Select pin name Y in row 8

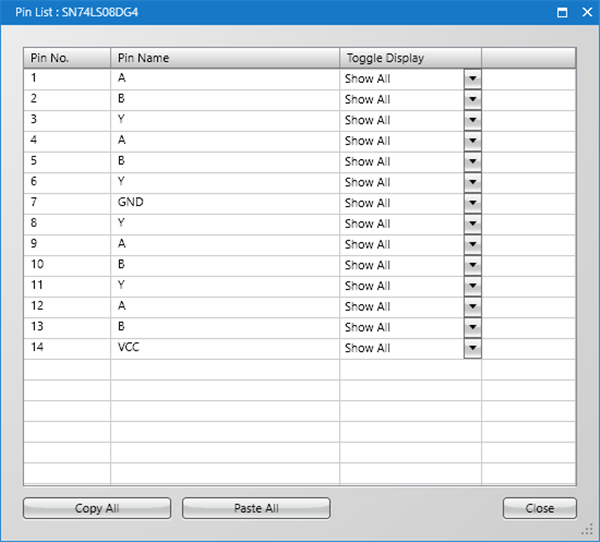pos(225,224)
